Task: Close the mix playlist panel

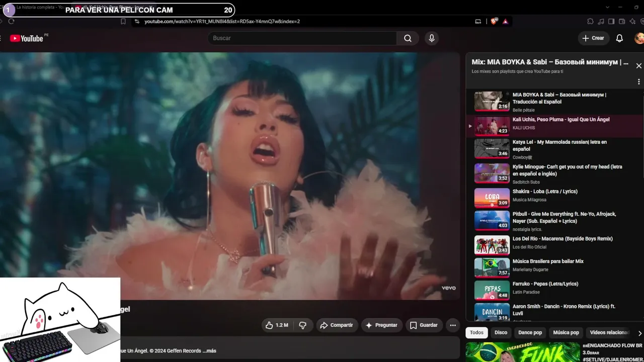Action: click(x=639, y=66)
